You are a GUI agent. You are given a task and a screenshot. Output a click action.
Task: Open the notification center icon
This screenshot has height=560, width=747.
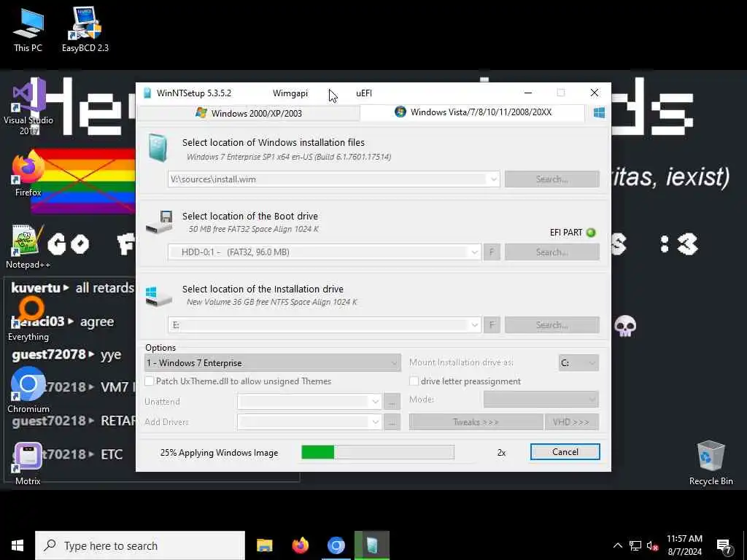point(724,545)
